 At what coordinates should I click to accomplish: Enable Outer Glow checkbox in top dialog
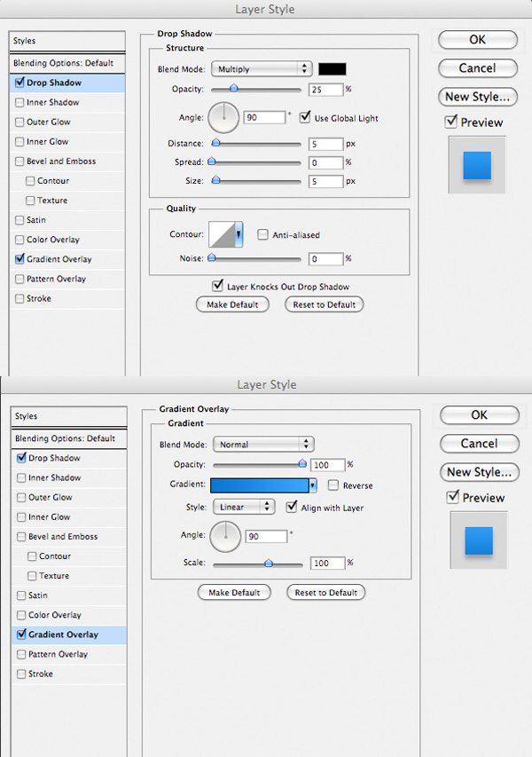20,122
